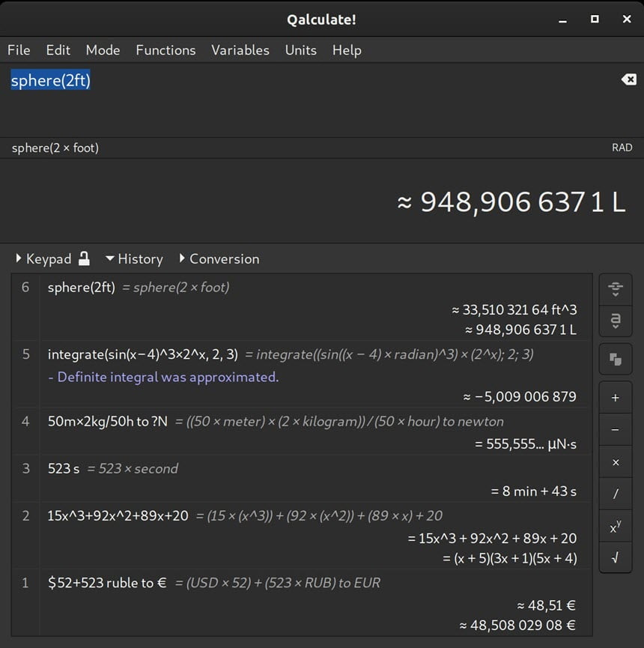Image resolution: width=644 pixels, height=648 pixels.
Task: Select history entry 6 sphere(2ft)
Action: click(82, 287)
